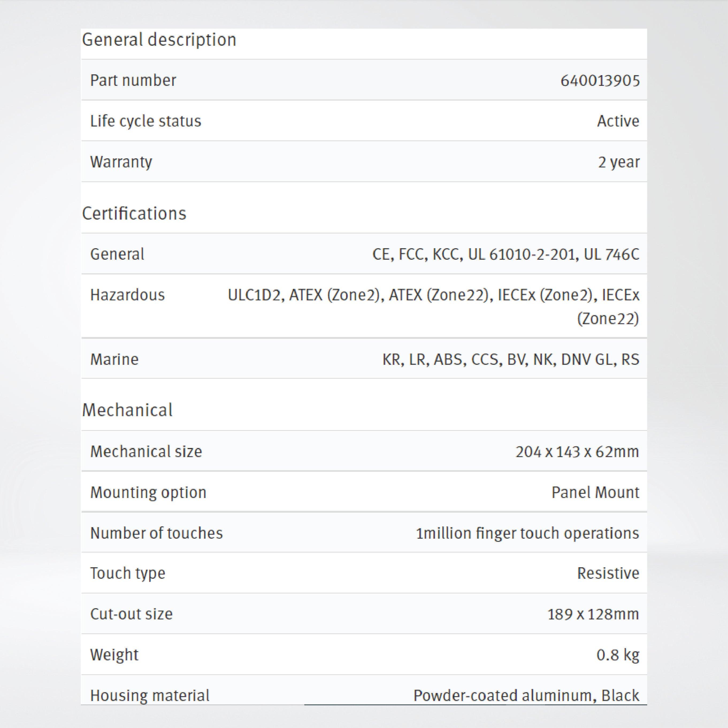This screenshot has width=728, height=728.
Task: Click the Certifications section heading
Action: click(134, 214)
